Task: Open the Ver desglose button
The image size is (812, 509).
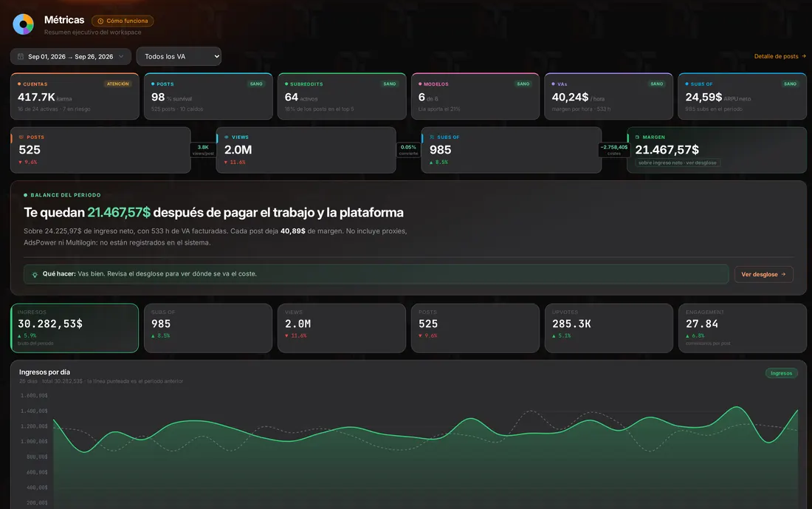Action: click(763, 274)
